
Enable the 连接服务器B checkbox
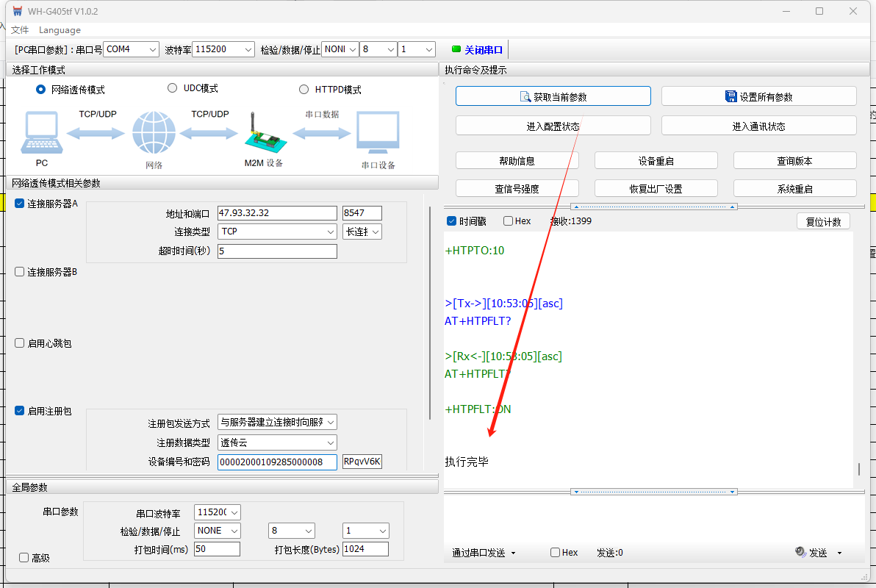[20, 272]
